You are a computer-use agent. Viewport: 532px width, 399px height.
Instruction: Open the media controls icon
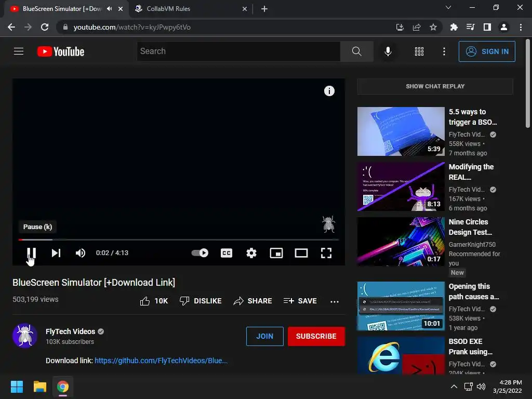point(470,27)
